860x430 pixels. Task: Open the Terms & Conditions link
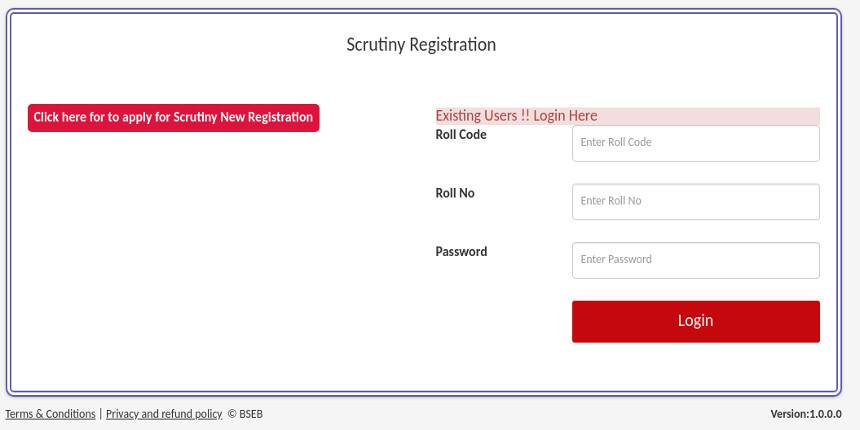point(50,414)
